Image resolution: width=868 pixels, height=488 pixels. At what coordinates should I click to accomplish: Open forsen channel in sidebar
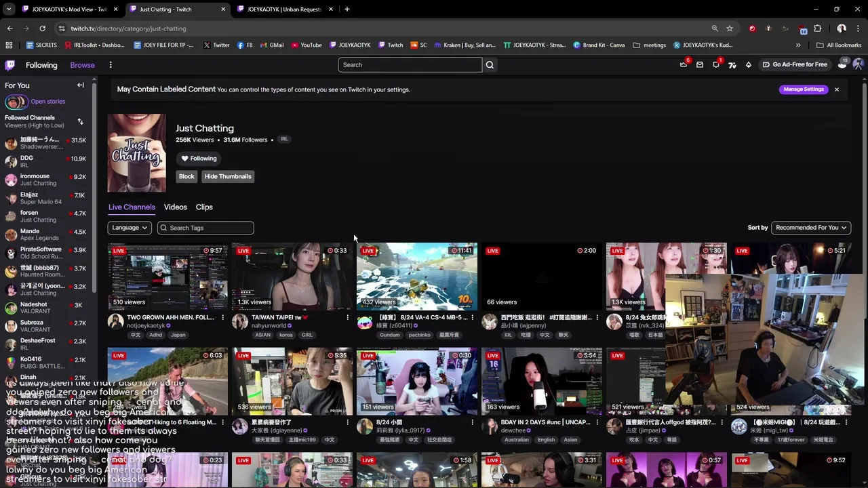pos(45,216)
